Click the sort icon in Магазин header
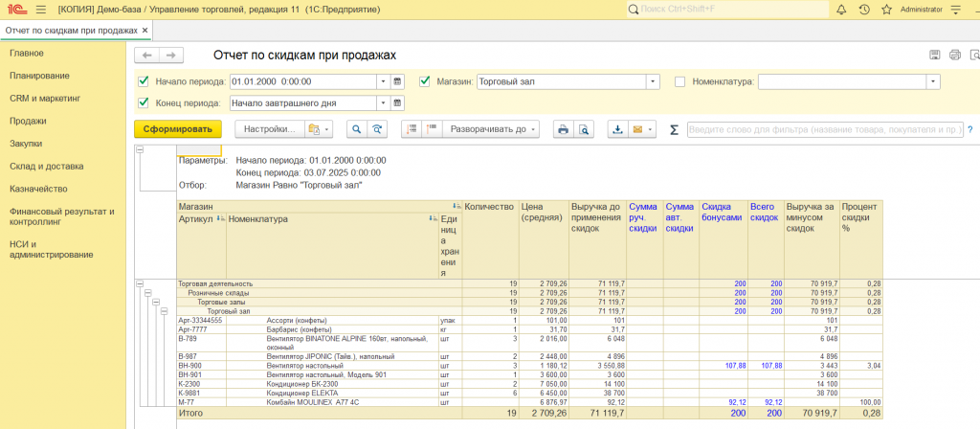The image size is (980, 429). tap(457, 207)
